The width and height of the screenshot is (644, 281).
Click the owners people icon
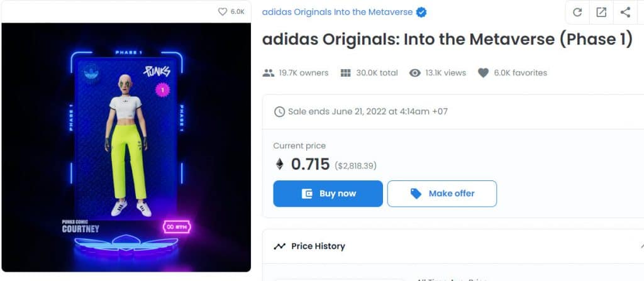tap(268, 73)
